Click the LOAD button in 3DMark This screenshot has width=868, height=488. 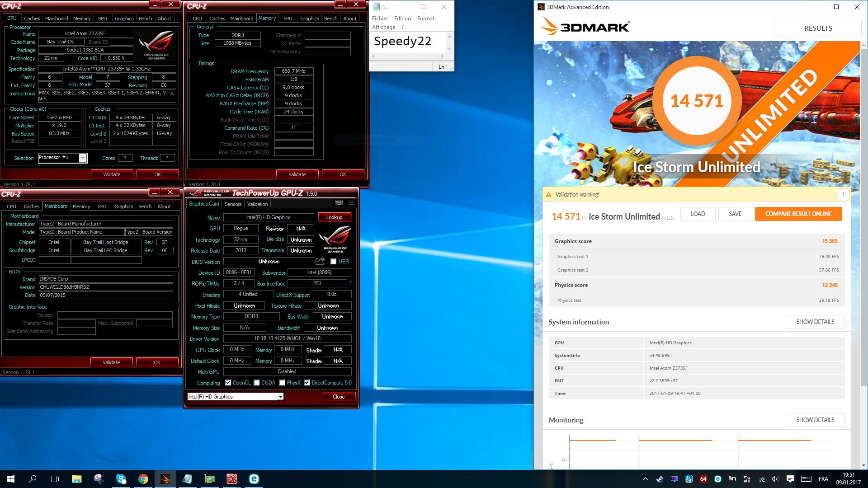coord(698,214)
